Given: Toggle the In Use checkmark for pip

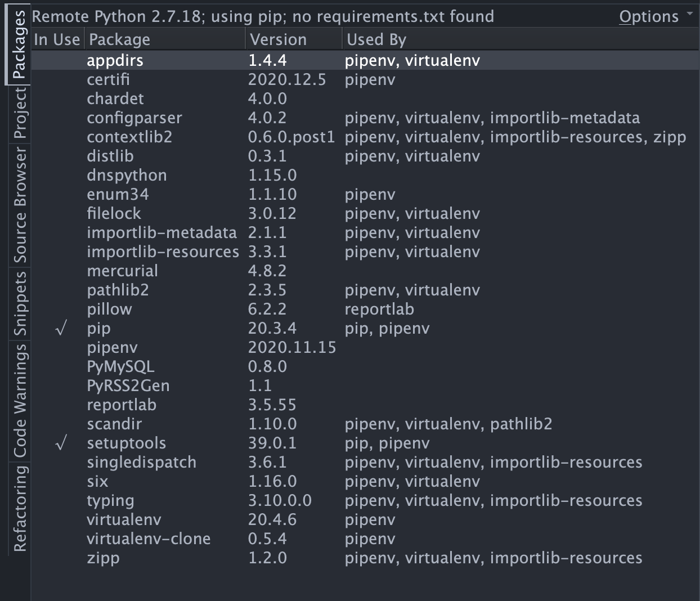Looking at the screenshot, I should coord(61,328).
